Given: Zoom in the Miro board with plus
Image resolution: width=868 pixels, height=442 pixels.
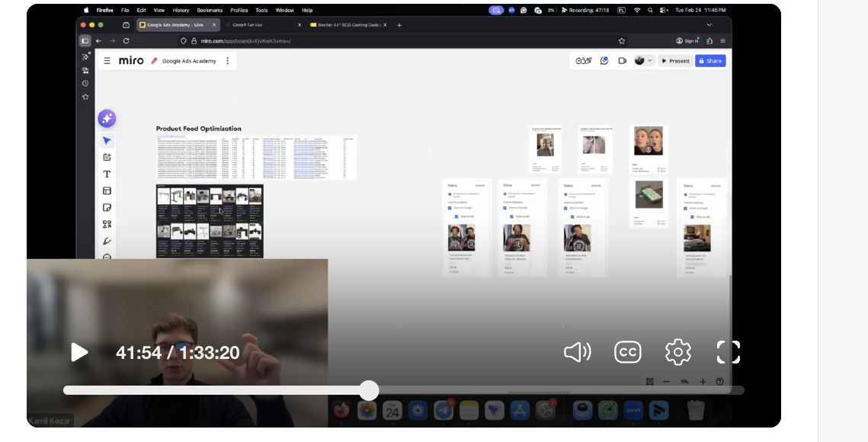Looking at the screenshot, I should coord(703,382).
